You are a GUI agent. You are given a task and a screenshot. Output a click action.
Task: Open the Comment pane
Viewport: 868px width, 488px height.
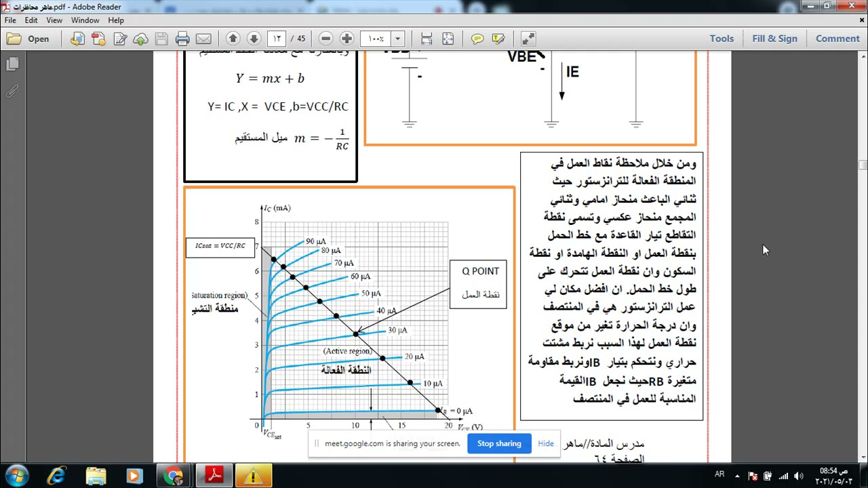pyautogui.click(x=837, y=39)
